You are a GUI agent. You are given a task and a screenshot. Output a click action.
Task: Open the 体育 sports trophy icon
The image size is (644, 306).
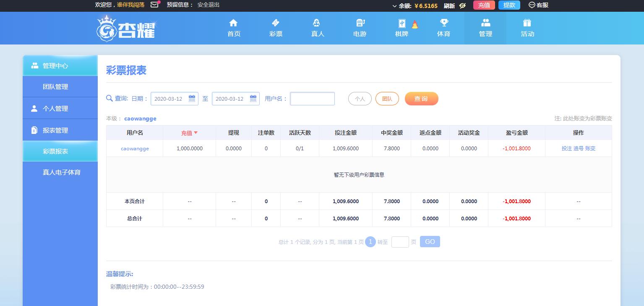point(443,23)
